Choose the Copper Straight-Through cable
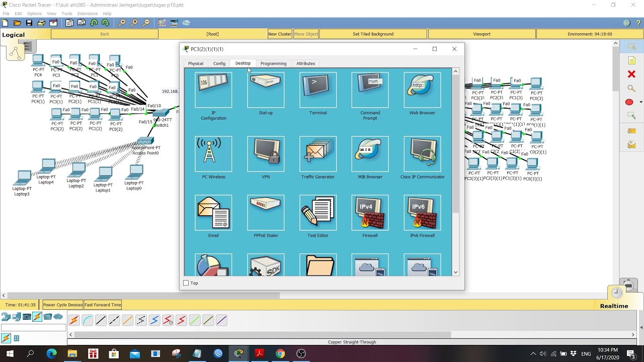Screen dimensions: 644x362 click(x=101, y=320)
